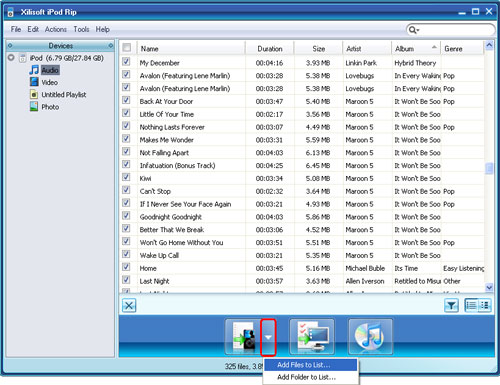Click the 'Michael Buble' artist cell
500x385 pixels.
click(365, 268)
